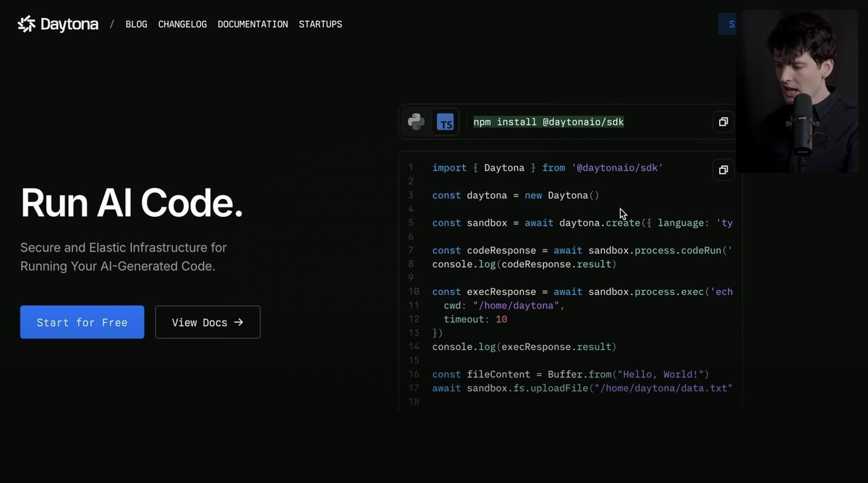Copy the code snippet using copy icon
The height and width of the screenshot is (483, 868).
click(x=723, y=170)
